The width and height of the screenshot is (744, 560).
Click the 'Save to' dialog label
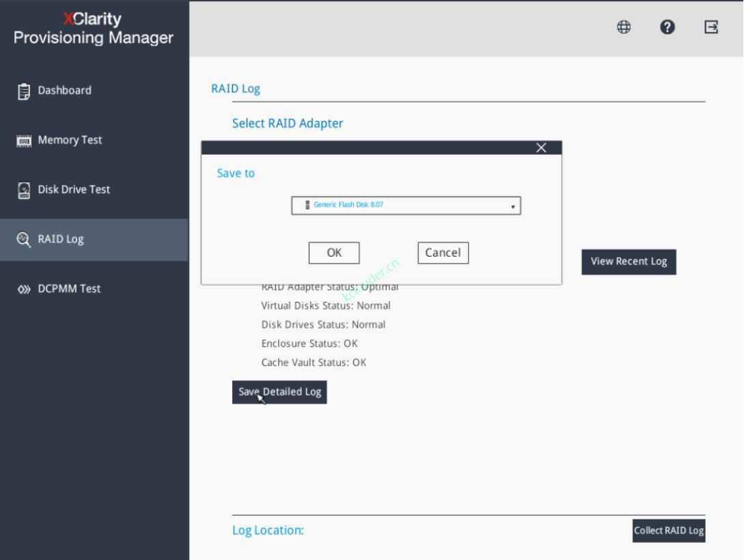[x=236, y=173]
